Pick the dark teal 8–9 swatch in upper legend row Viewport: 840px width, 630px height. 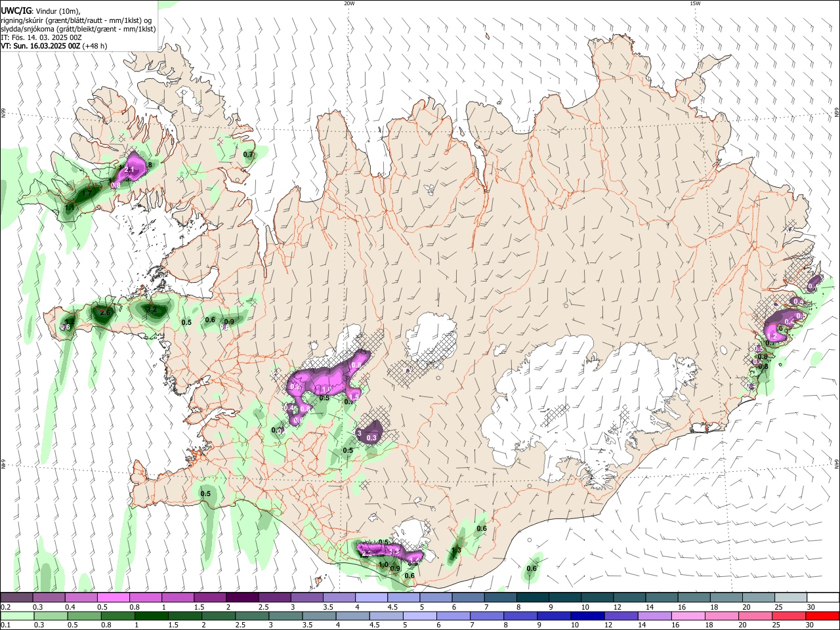[x=532, y=597]
